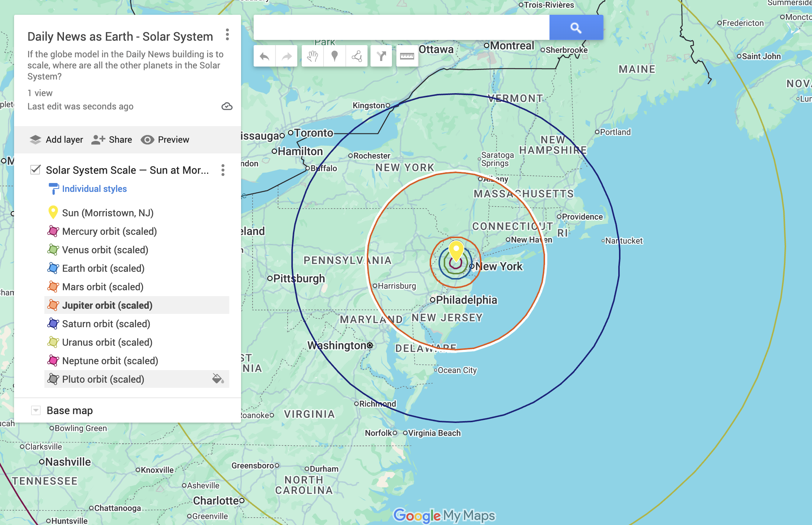
Task: Click the blue search button
Action: [576, 28]
